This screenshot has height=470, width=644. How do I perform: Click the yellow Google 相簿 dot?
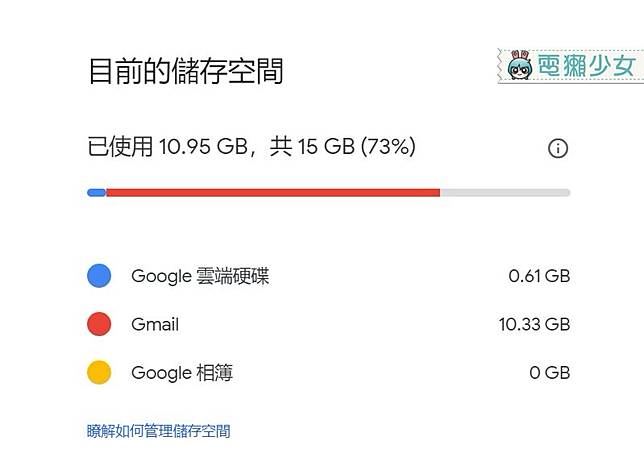(x=99, y=372)
